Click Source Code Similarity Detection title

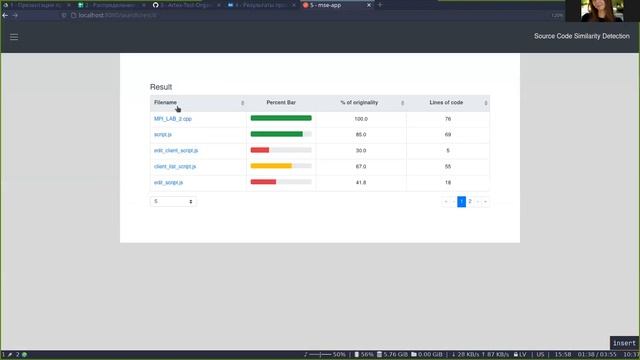(x=582, y=36)
